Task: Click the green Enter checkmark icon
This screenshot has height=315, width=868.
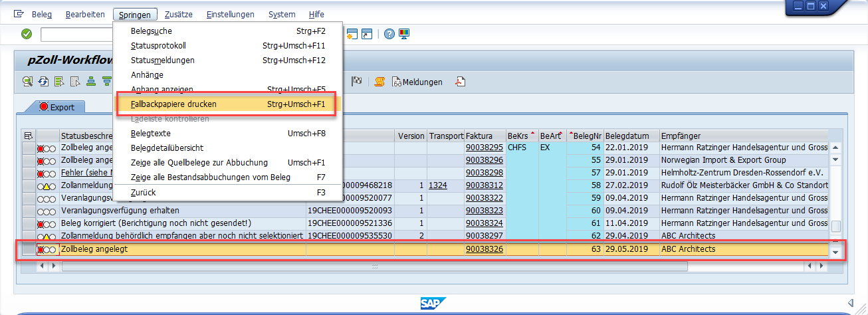Action: click(27, 34)
